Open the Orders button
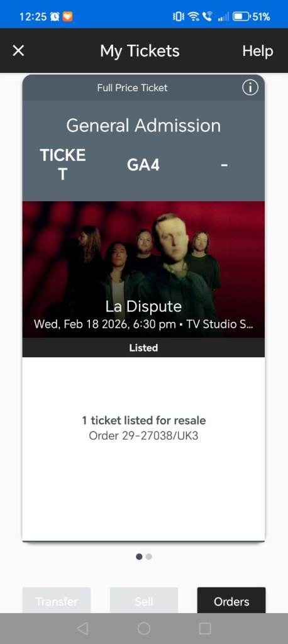Image resolution: width=288 pixels, height=644 pixels. pyautogui.click(x=231, y=601)
